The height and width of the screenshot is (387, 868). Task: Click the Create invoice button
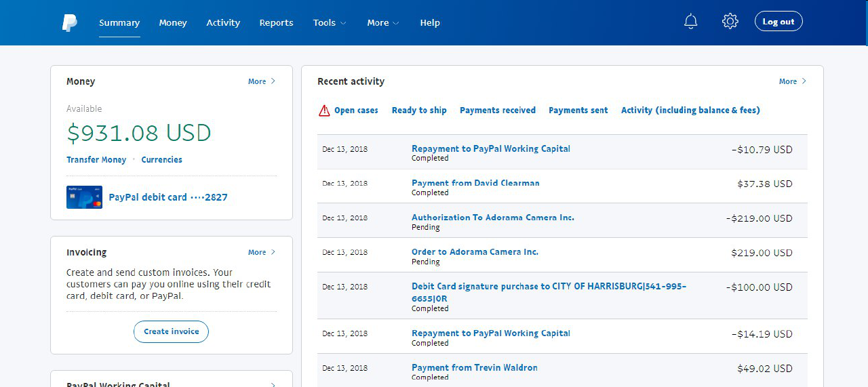click(171, 331)
